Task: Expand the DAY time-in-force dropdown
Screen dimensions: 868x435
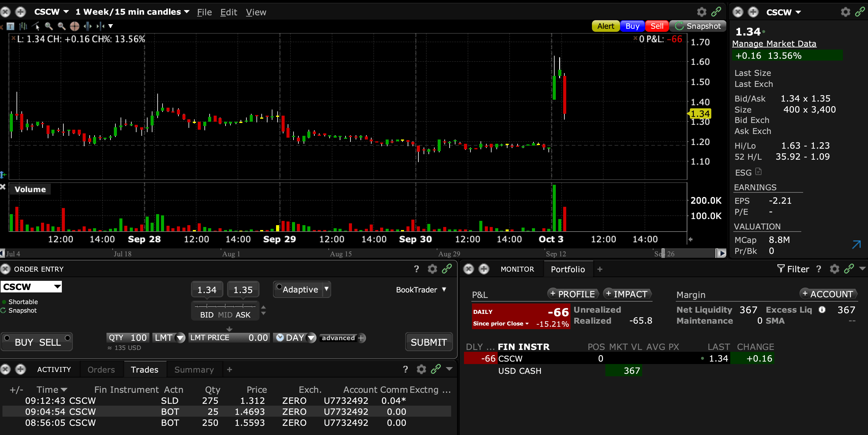Action: tap(311, 338)
